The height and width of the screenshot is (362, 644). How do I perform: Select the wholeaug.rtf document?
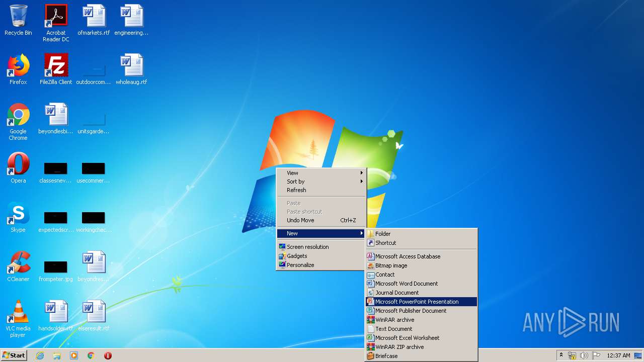tap(131, 69)
